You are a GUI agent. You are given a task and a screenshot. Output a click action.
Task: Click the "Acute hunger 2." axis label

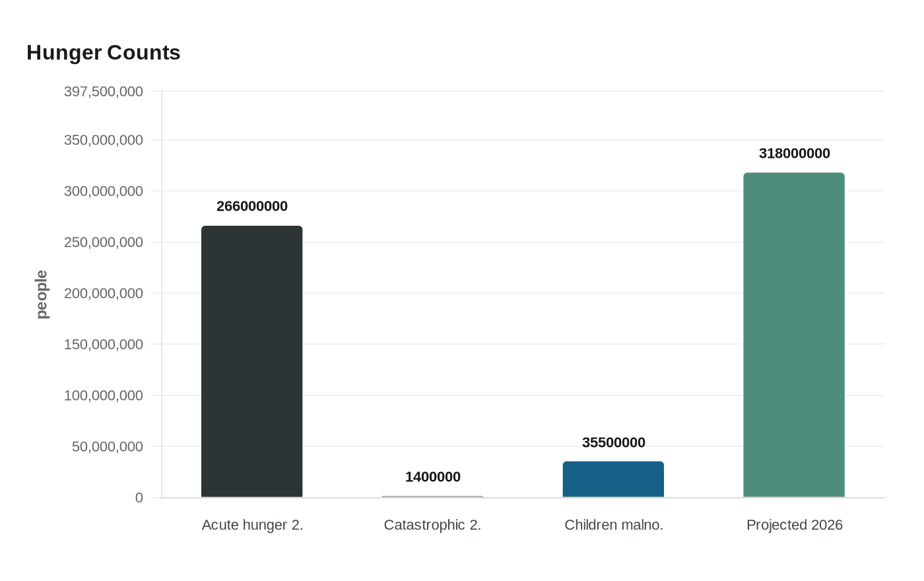pyautogui.click(x=252, y=526)
